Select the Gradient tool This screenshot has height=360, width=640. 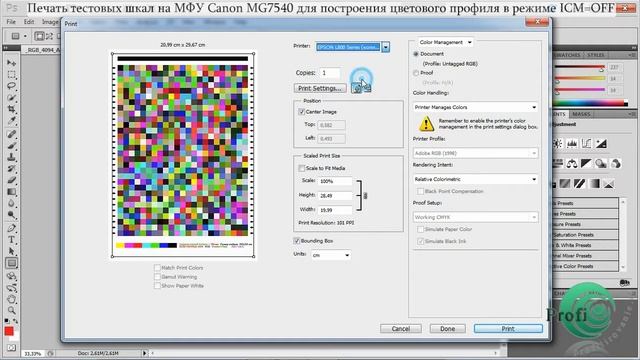[x=11, y=191]
